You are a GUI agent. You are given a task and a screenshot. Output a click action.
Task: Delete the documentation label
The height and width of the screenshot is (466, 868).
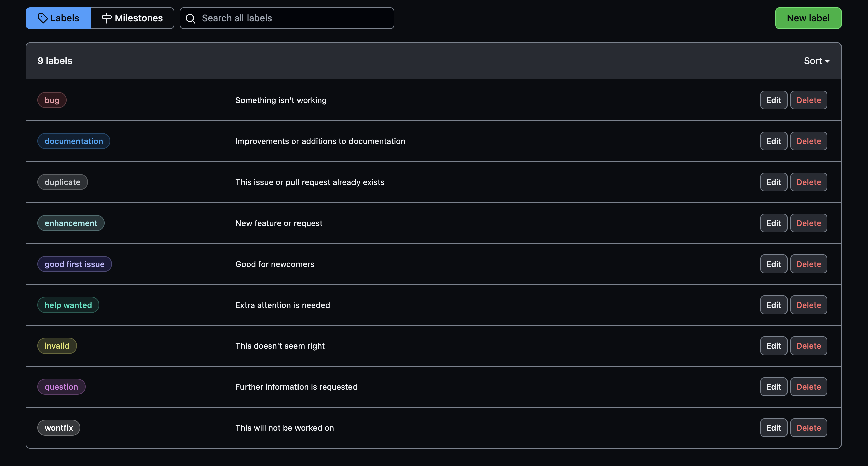[808, 141]
